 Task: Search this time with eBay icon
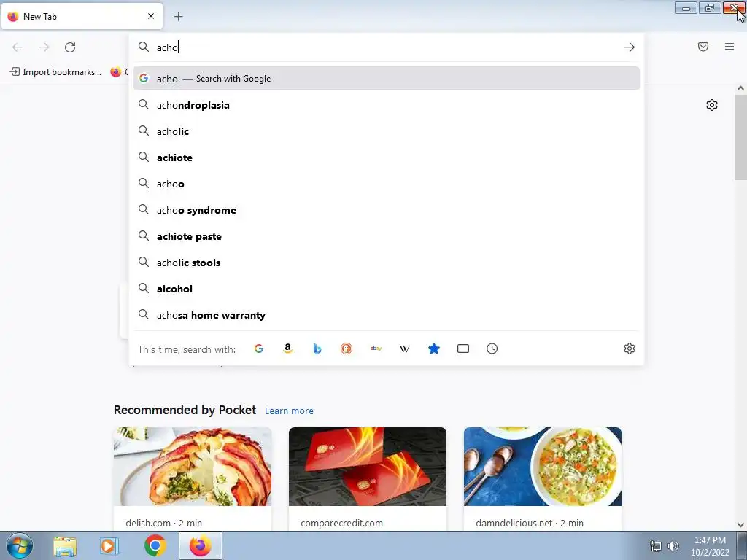[x=376, y=349]
